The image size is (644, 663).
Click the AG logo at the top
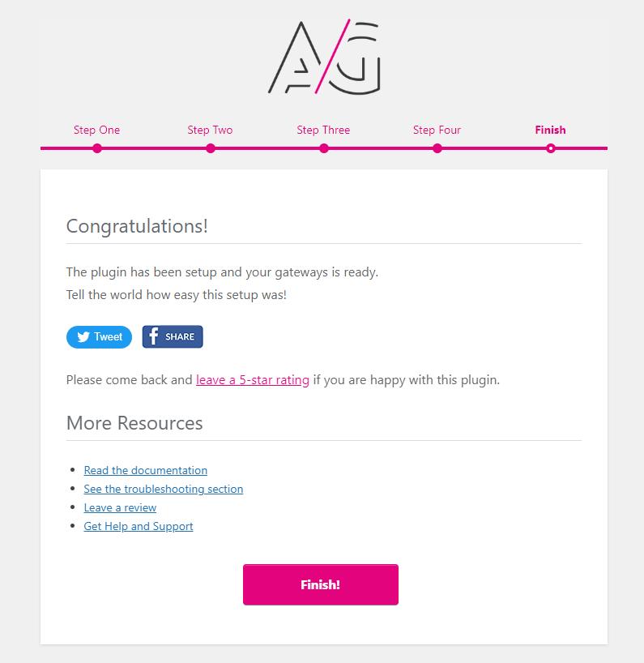pos(324,56)
